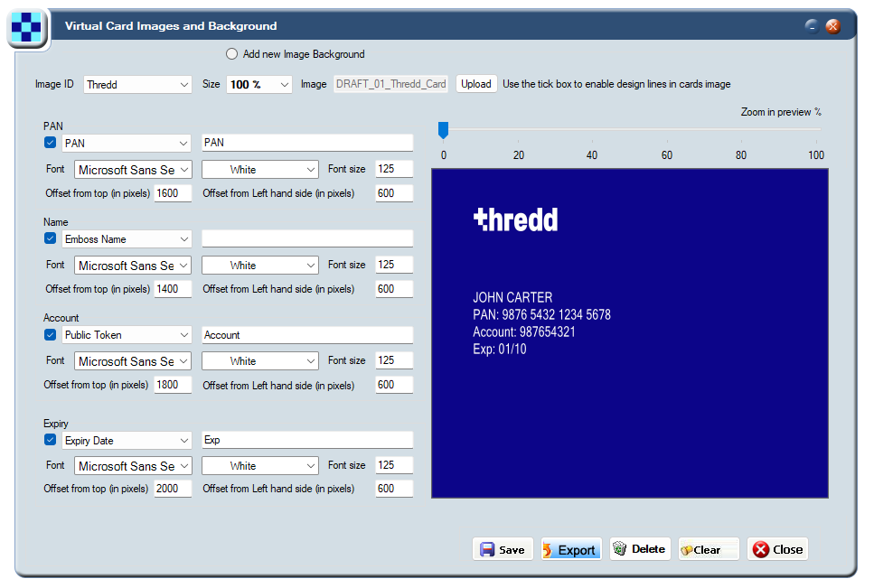Click the Name Offset from Left field
This screenshot has height=588, width=874.
click(394, 289)
